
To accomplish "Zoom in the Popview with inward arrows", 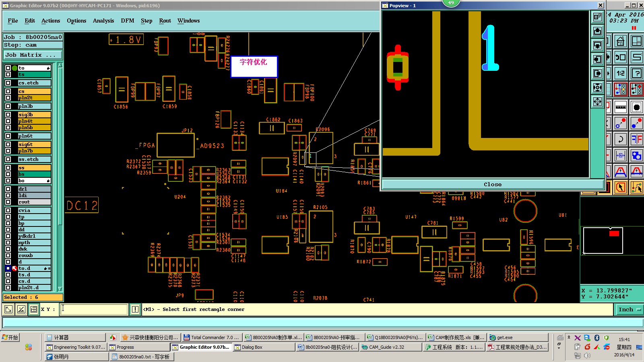I will point(597,87).
